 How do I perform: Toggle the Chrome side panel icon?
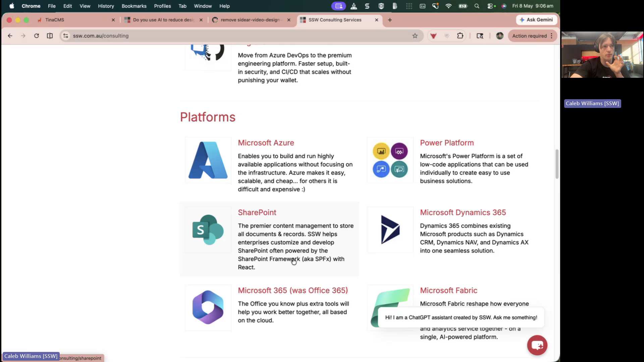(50, 36)
